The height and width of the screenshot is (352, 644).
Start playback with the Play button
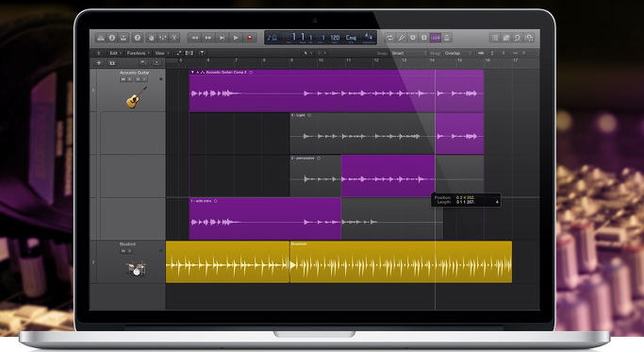click(x=236, y=38)
